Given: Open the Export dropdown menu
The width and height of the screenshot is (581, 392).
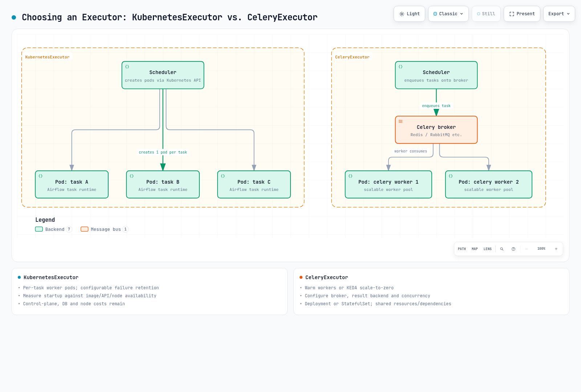Looking at the screenshot, I should [x=559, y=14].
